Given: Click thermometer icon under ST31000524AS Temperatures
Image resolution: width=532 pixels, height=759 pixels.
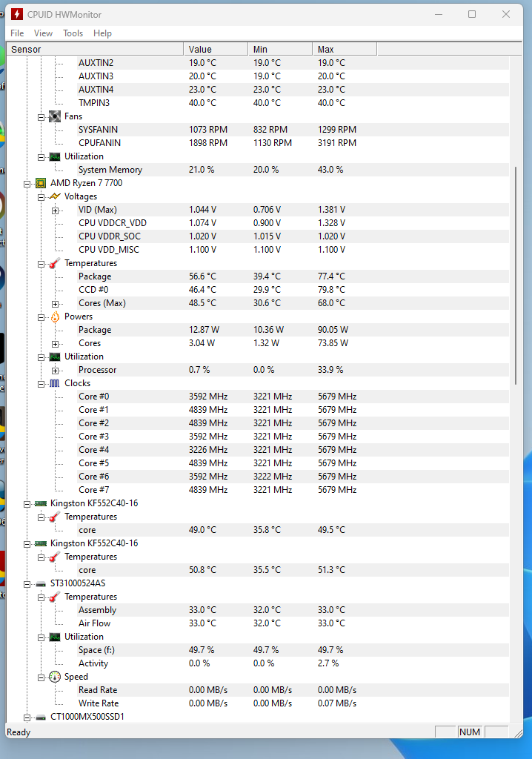Looking at the screenshot, I should [x=55, y=597].
